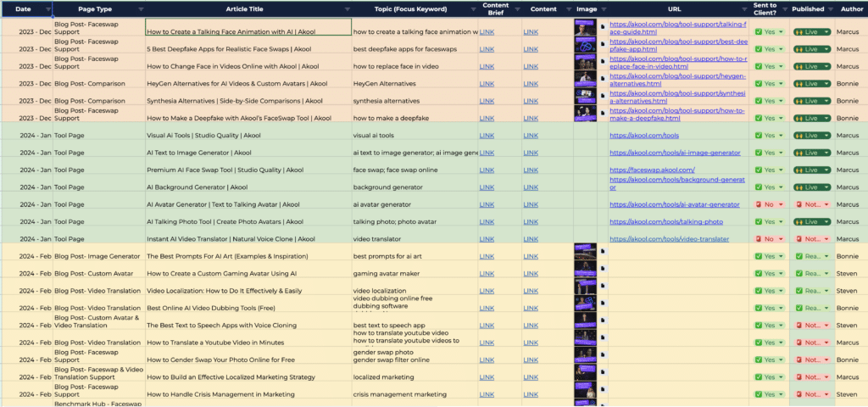
Task: Open Published dropdown for the Visual AI Tools row
Action: pyautogui.click(x=811, y=136)
